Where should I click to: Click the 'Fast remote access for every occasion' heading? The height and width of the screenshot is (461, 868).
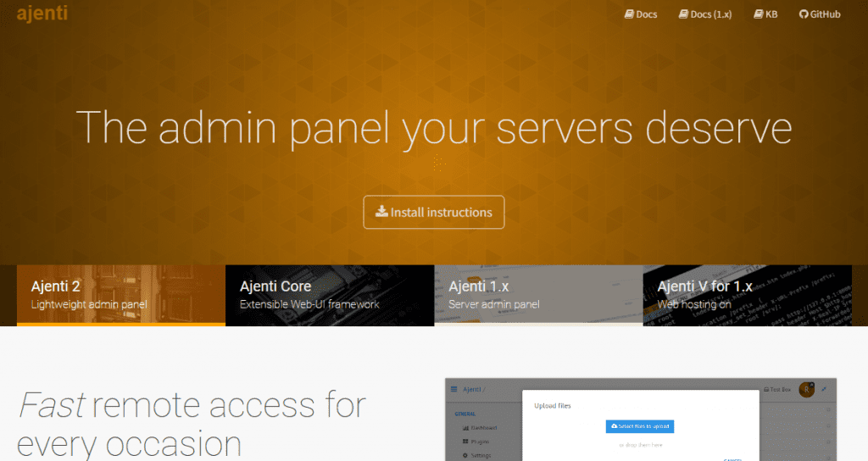point(191,425)
